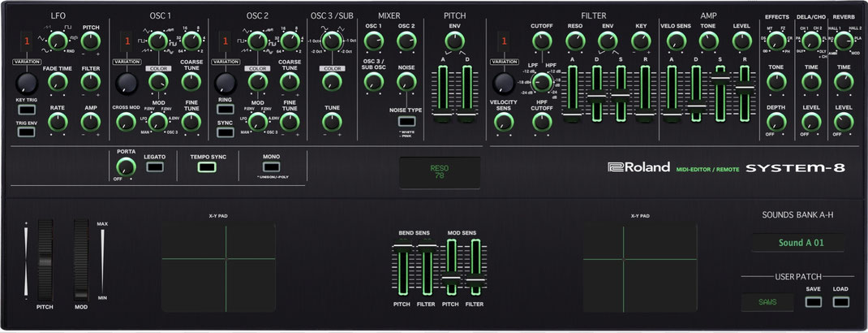Click the SAVE user patch button
This screenshot has height=333, width=868.
[813, 302]
